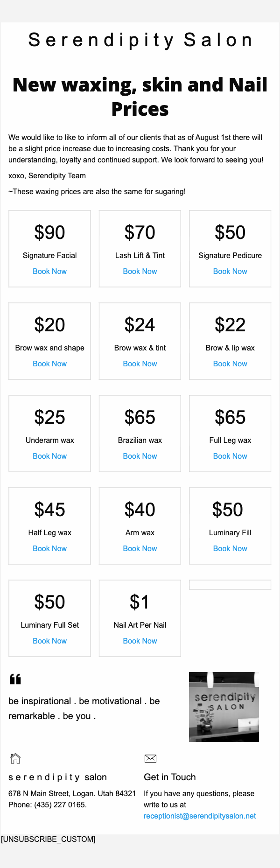Book the $25 Underarm wax

[49, 456]
